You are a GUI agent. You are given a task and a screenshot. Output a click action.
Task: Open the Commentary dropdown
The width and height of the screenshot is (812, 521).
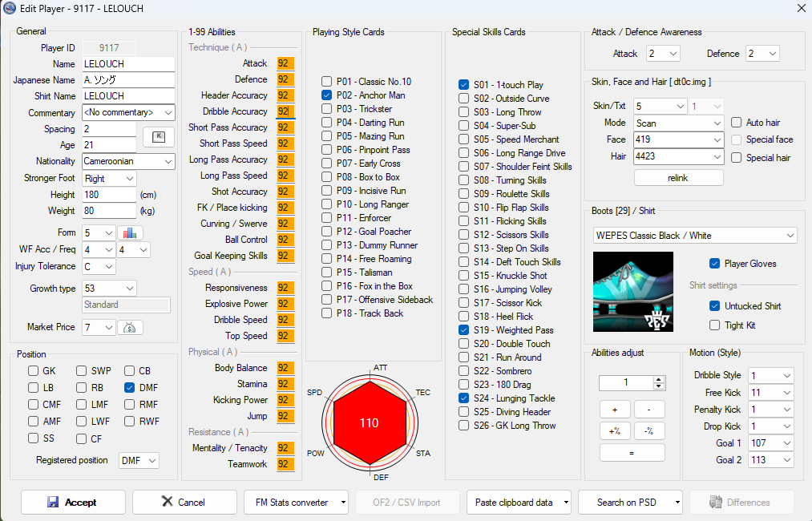tap(168, 112)
